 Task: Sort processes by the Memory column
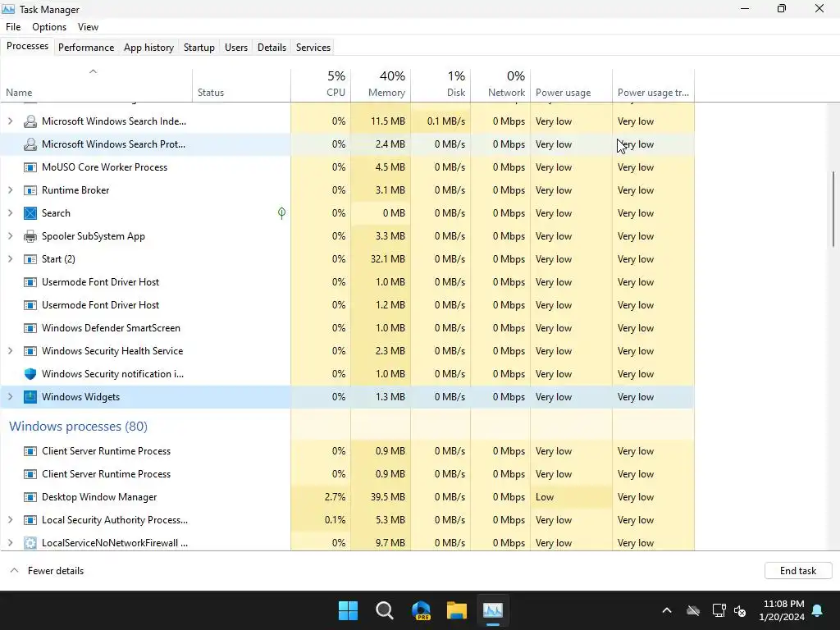[381, 84]
